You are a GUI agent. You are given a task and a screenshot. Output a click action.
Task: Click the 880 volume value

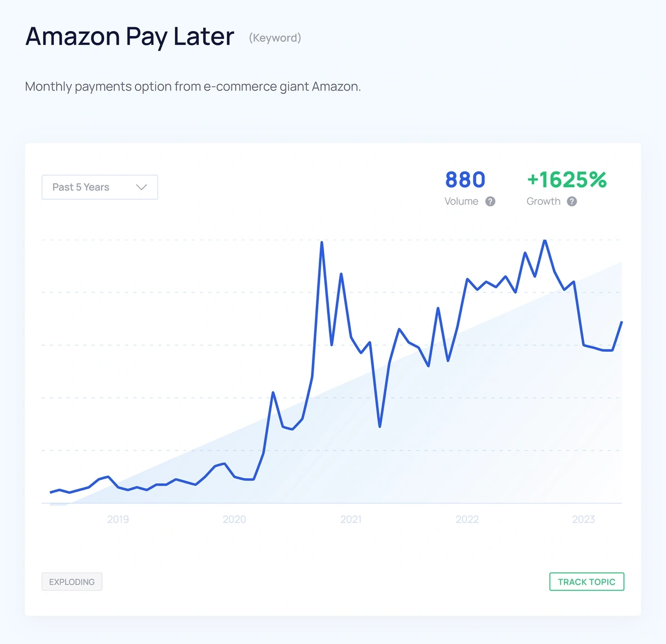pos(465,180)
